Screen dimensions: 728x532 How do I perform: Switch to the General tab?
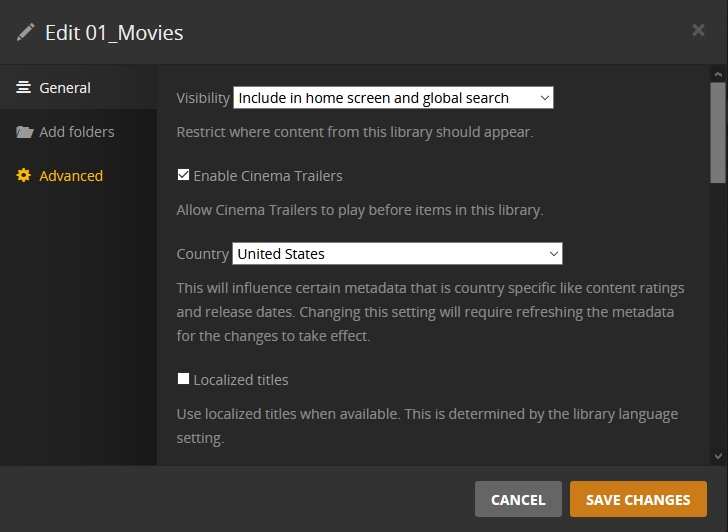pyautogui.click(x=65, y=88)
